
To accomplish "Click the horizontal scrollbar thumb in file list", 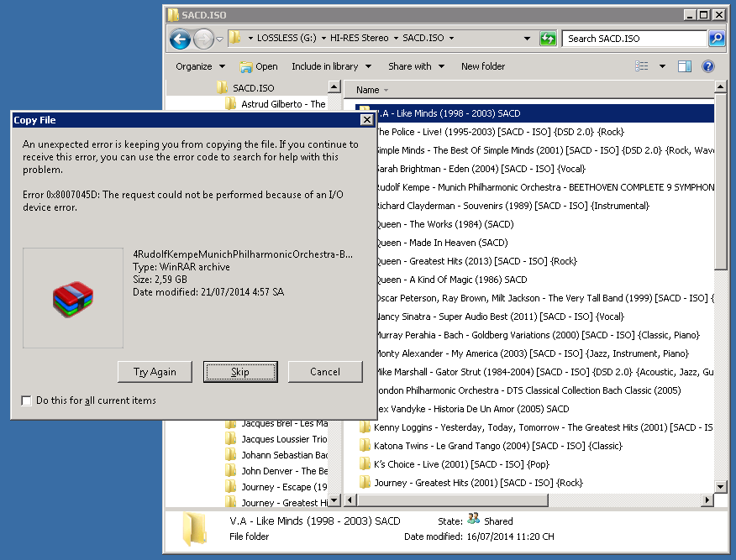I will [453, 500].
